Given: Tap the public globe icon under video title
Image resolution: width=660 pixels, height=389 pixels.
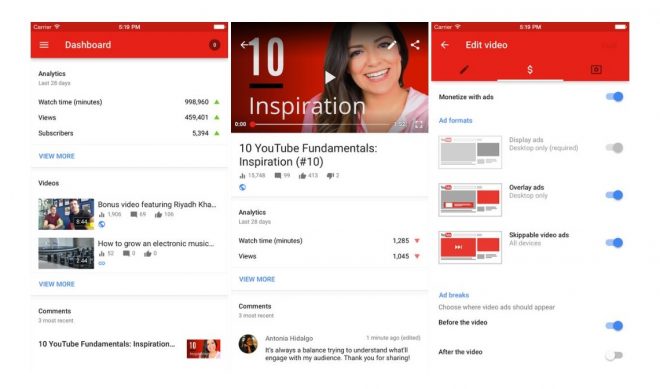Looking at the screenshot, I should click(x=242, y=187).
